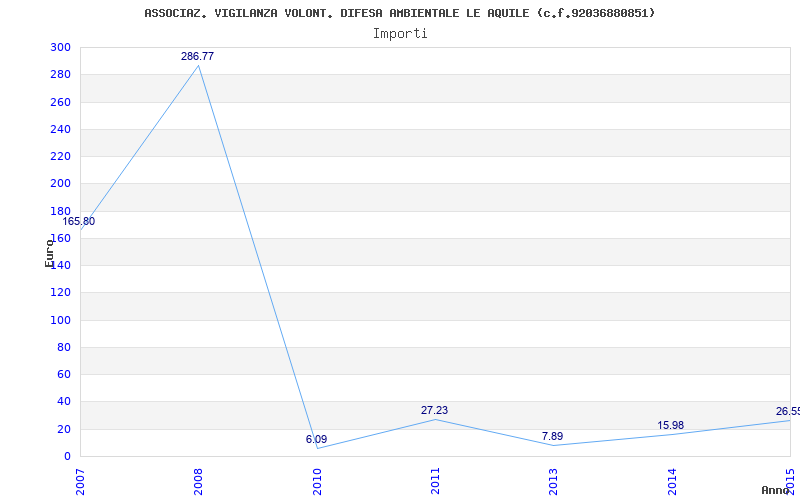
Task: Click the 27.23 data point label
Action: pos(435,411)
